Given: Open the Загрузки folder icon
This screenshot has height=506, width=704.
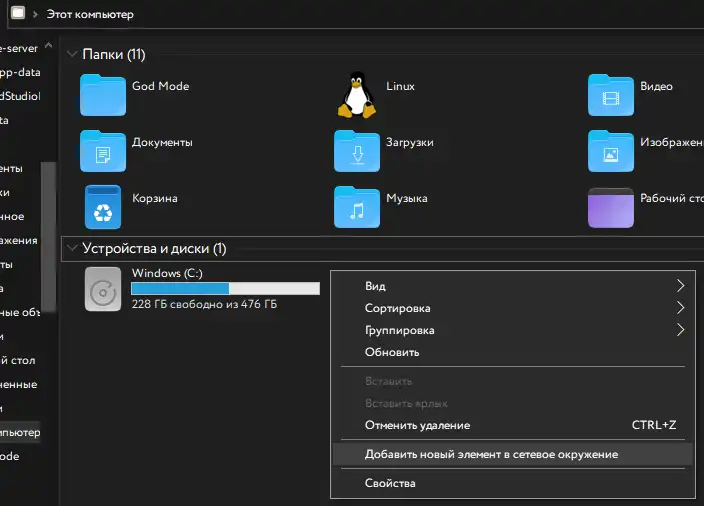Looking at the screenshot, I should (x=357, y=152).
